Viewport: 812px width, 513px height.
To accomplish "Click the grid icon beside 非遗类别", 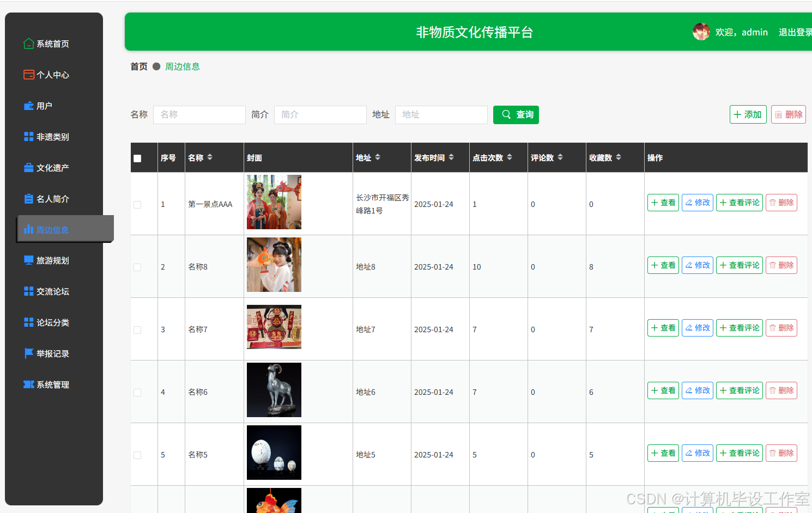I will coord(29,137).
